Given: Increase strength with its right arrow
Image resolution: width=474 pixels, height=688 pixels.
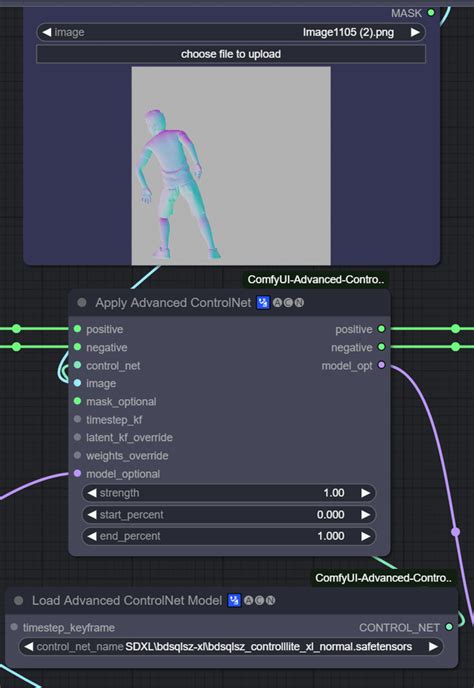Looking at the screenshot, I should click(366, 493).
